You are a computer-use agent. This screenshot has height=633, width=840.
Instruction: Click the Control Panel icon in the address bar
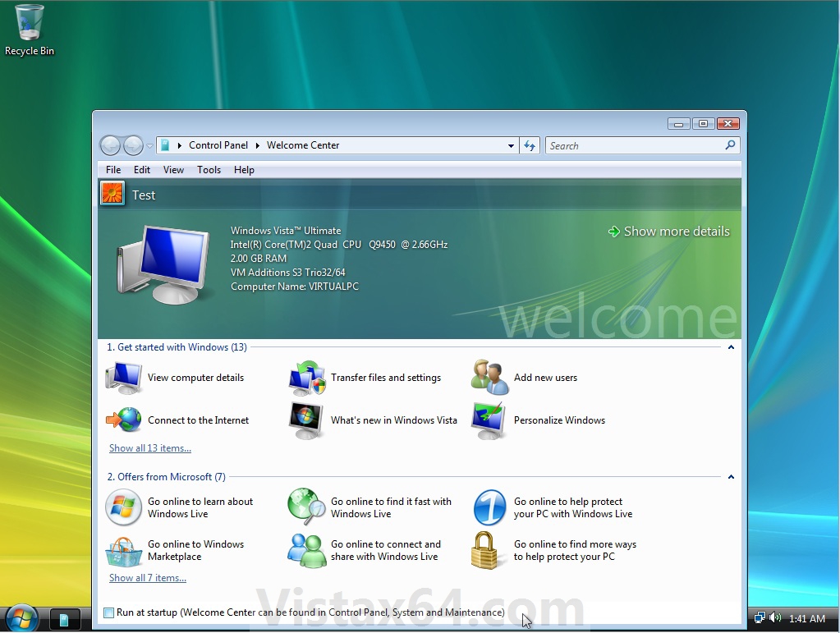point(166,145)
